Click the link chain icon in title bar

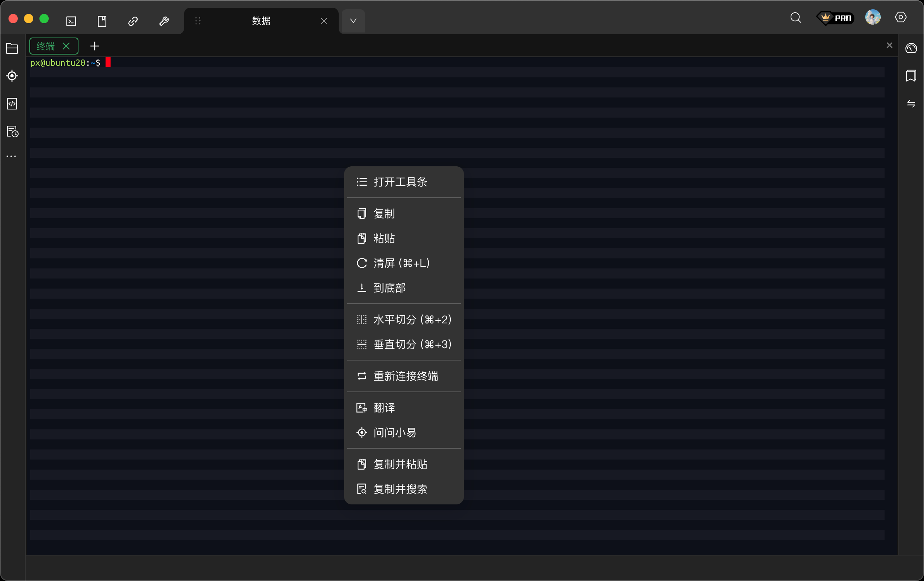pos(133,21)
